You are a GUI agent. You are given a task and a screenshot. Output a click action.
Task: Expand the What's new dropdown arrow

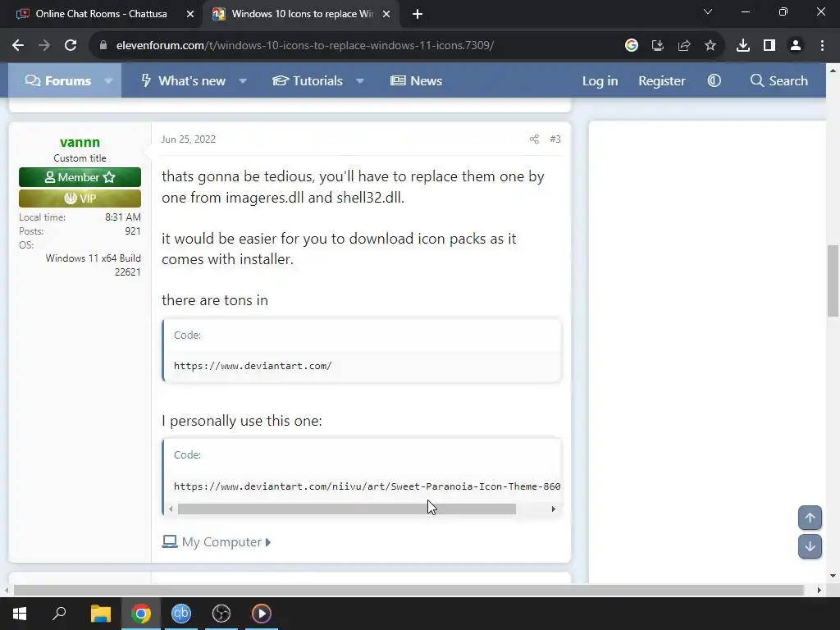[x=243, y=81]
